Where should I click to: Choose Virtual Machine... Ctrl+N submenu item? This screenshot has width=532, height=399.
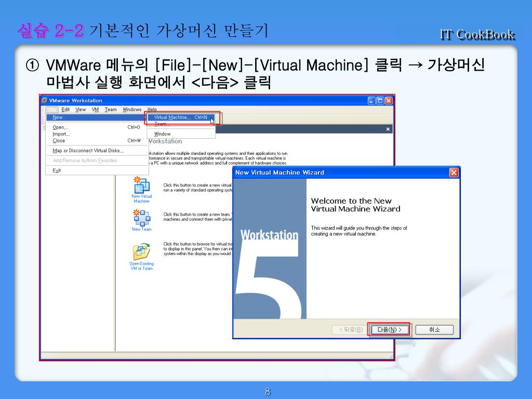(x=181, y=117)
